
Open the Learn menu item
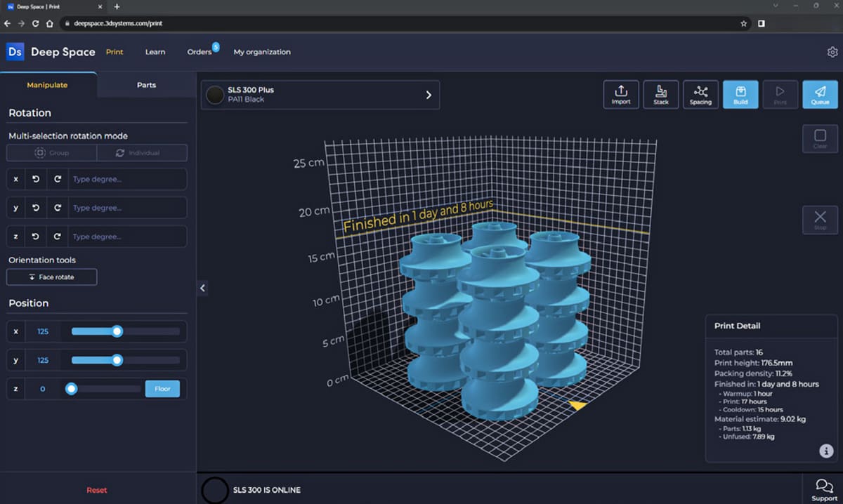pyautogui.click(x=155, y=52)
